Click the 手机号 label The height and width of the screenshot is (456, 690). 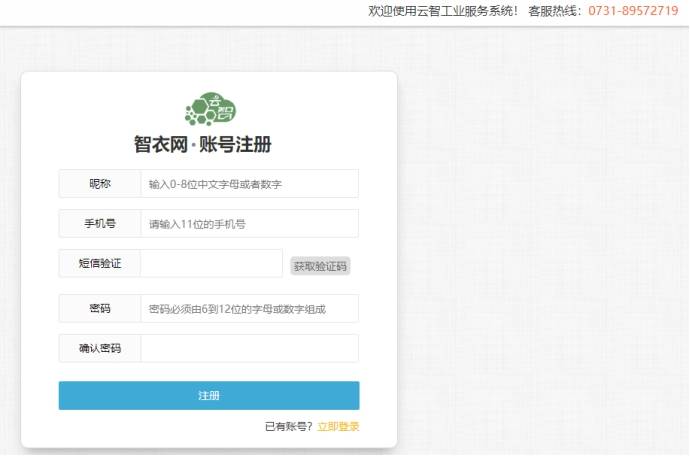(x=100, y=224)
